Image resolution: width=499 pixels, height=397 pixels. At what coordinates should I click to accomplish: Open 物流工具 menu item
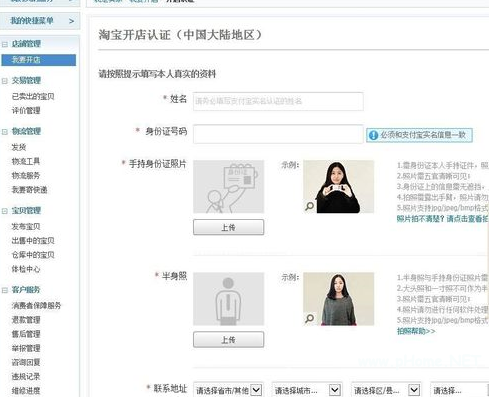(x=26, y=161)
